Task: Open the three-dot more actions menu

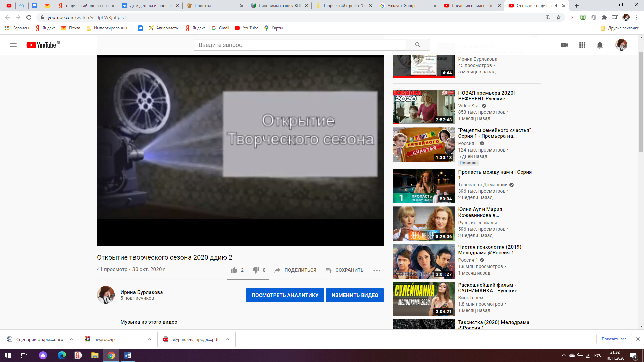Action: click(x=377, y=271)
